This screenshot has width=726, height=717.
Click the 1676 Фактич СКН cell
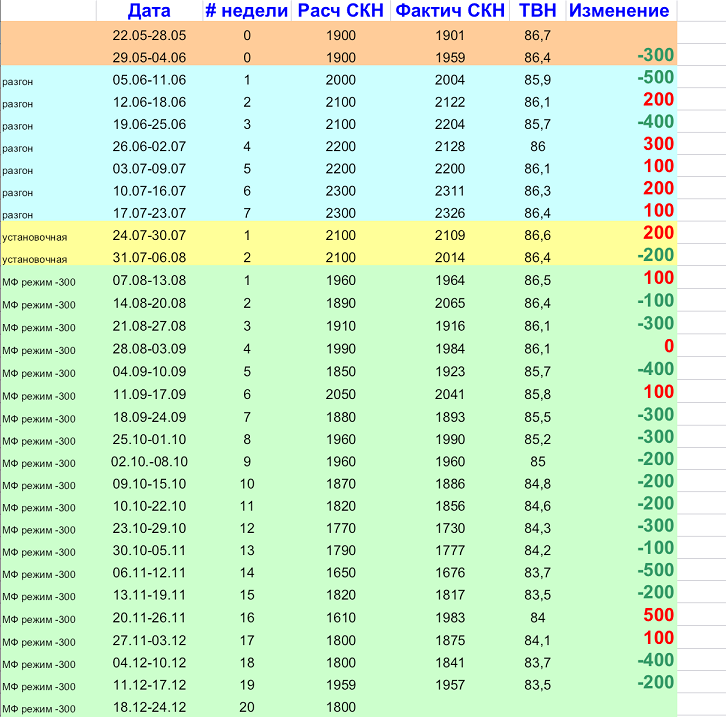click(450, 573)
